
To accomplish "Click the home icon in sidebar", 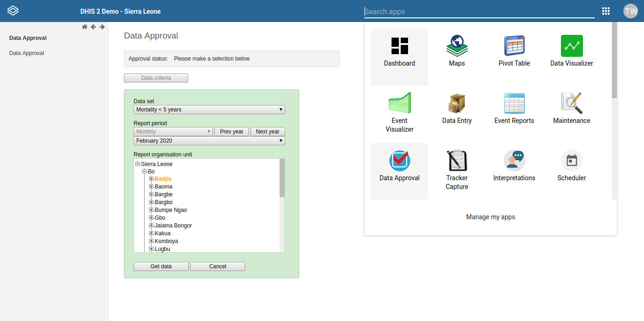I will [x=84, y=27].
